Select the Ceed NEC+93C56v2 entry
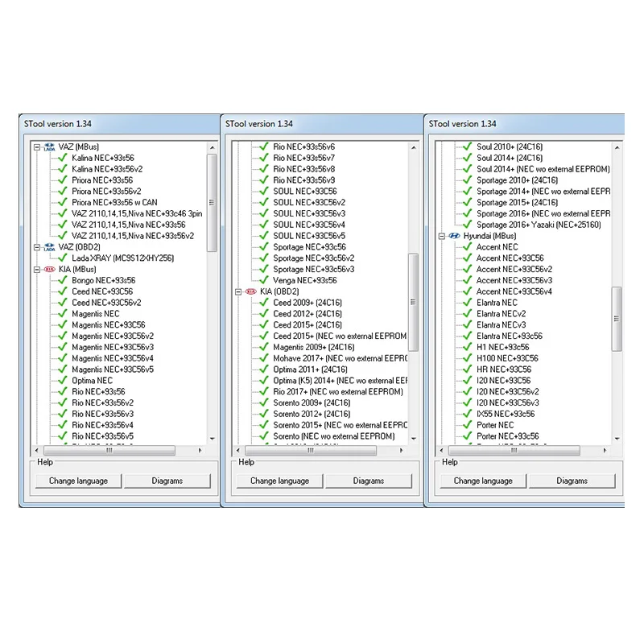The image size is (644, 644). pyautogui.click(x=106, y=303)
